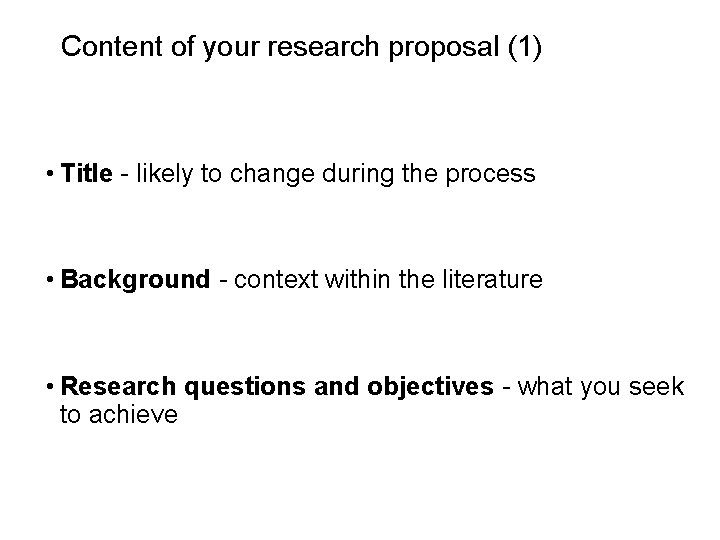Click the word "literature" in the second bullet
This screenshot has height=540, width=720.
(x=493, y=279)
